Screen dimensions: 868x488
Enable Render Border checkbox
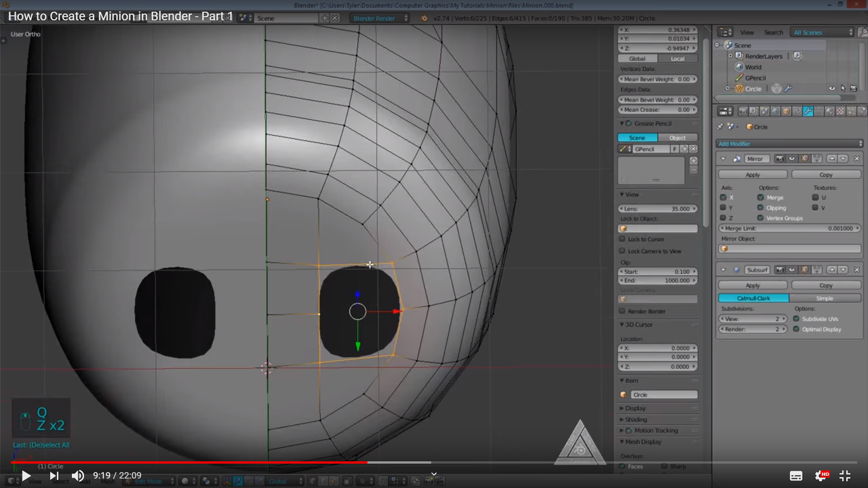point(622,311)
